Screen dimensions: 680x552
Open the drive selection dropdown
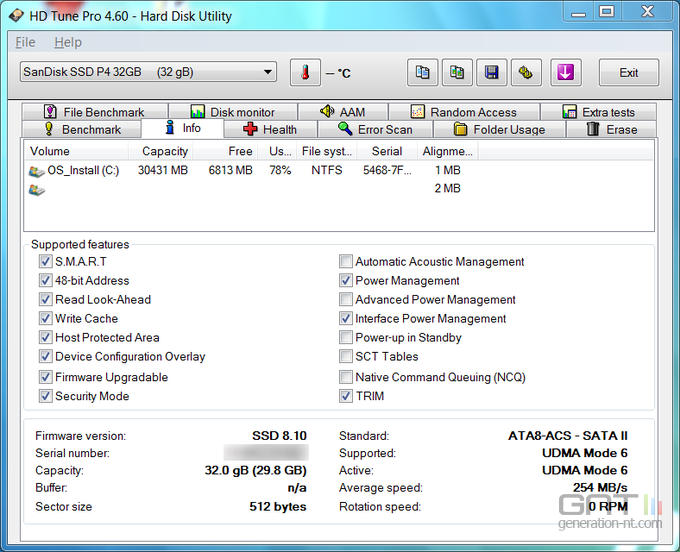coord(148,72)
